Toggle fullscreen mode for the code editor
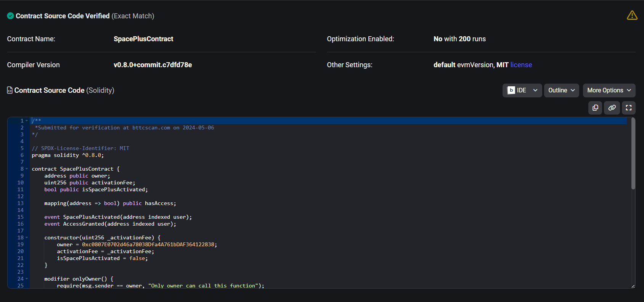 (x=629, y=108)
